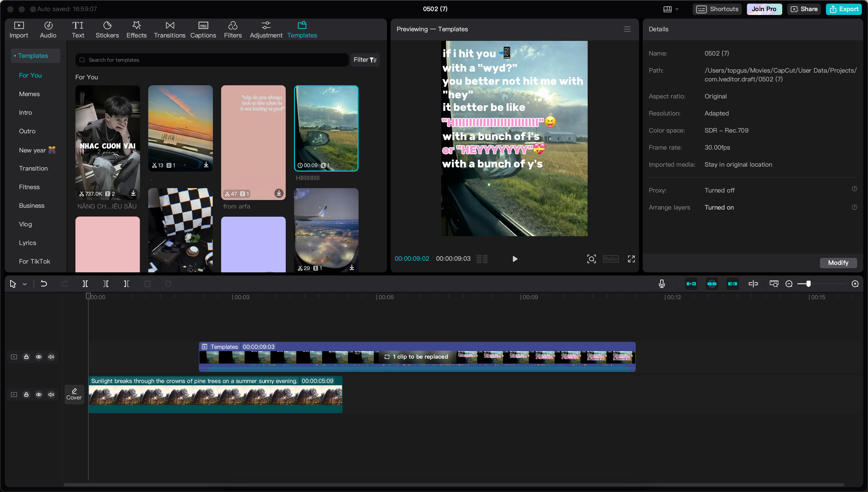
Task: Select the For TikTok template category
Action: tap(34, 261)
